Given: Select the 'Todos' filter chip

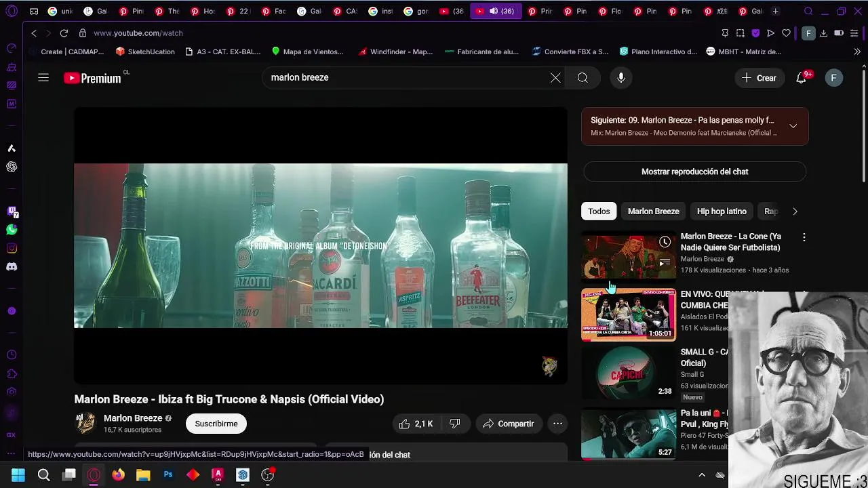Looking at the screenshot, I should 599,211.
